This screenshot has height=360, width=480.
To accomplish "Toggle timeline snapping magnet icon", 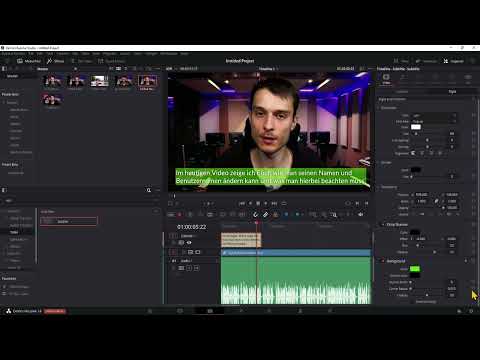I will 256,215.
